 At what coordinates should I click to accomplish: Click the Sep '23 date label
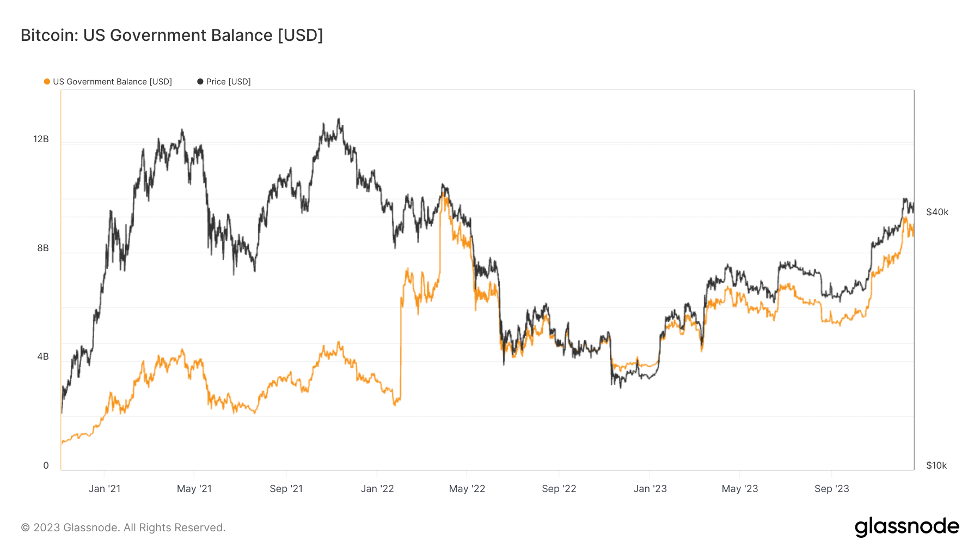click(832, 489)
